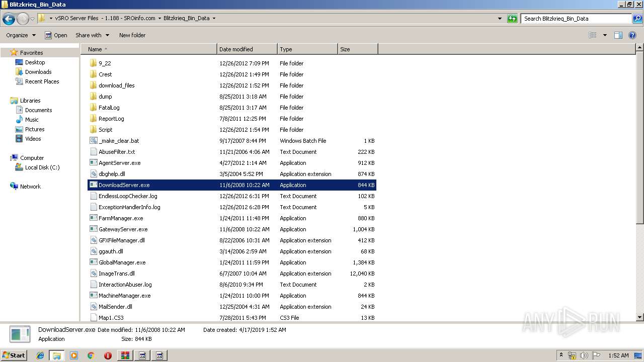
Task: Select the Map1.CS3 file name
Action: point(111,318)
